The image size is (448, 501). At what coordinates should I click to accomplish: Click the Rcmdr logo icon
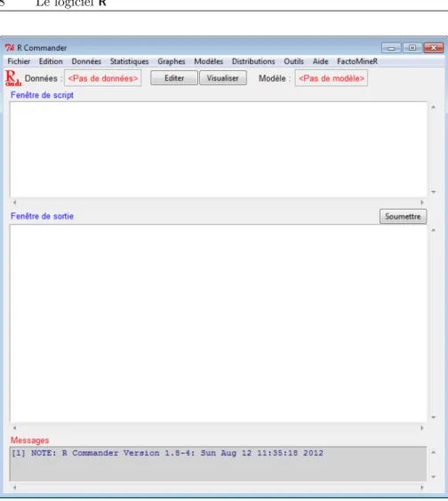tap(13, 78)
